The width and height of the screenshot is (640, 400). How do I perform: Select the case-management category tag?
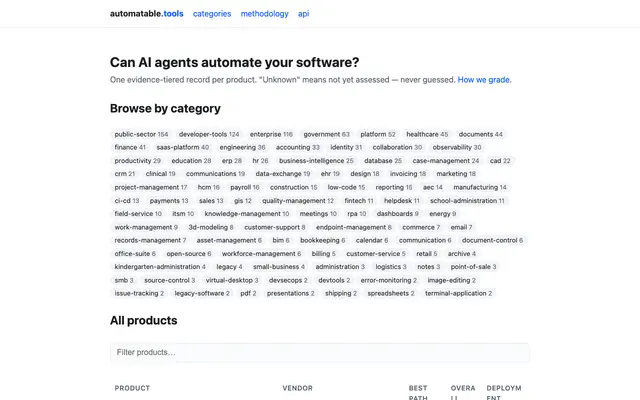(x=446, y=161)
